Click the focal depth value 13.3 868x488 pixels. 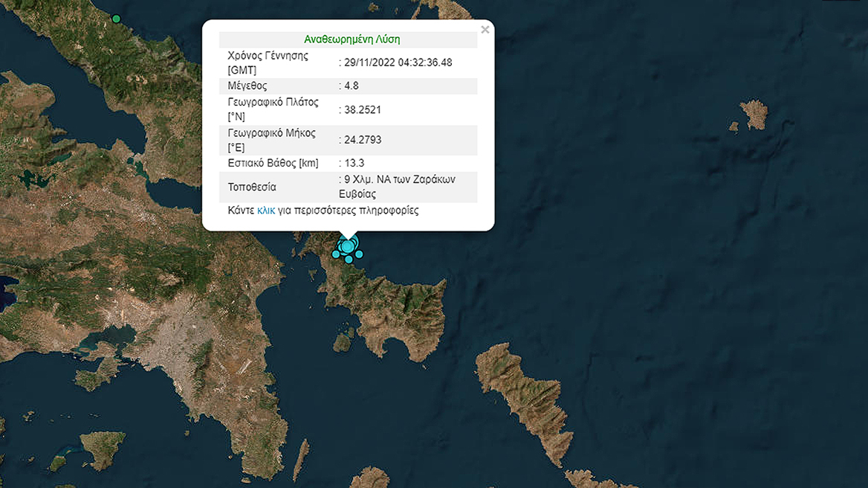click(x=353, y=163)
